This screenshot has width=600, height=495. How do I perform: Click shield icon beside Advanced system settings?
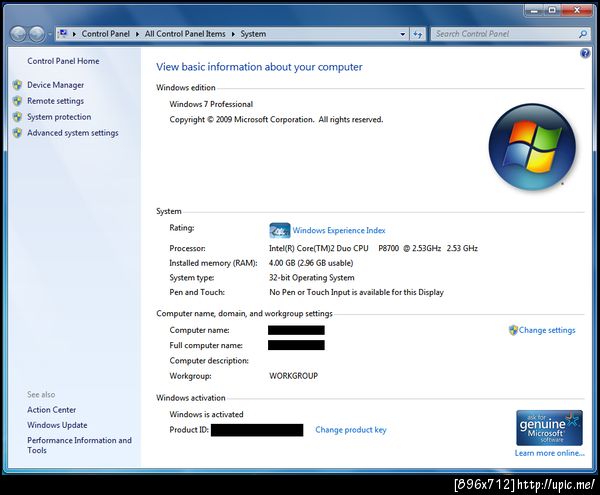pyautogui.click(x=17, y=133)
